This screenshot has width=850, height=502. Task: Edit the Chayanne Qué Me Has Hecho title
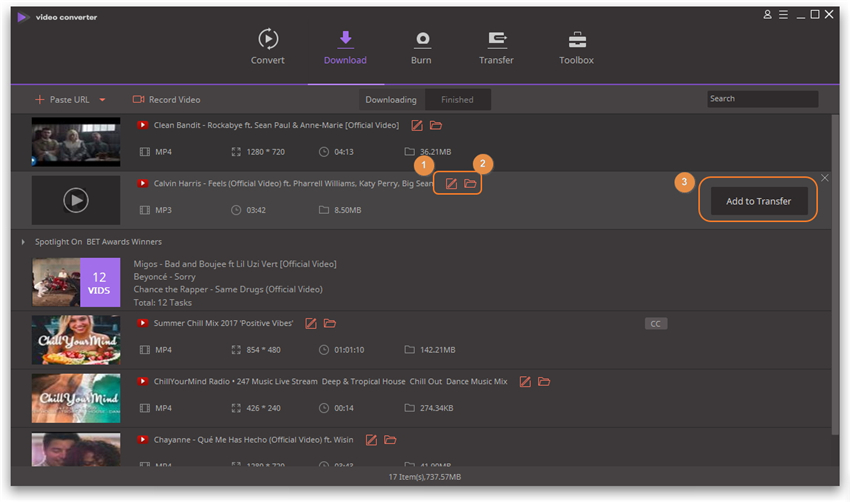point(371,440)
